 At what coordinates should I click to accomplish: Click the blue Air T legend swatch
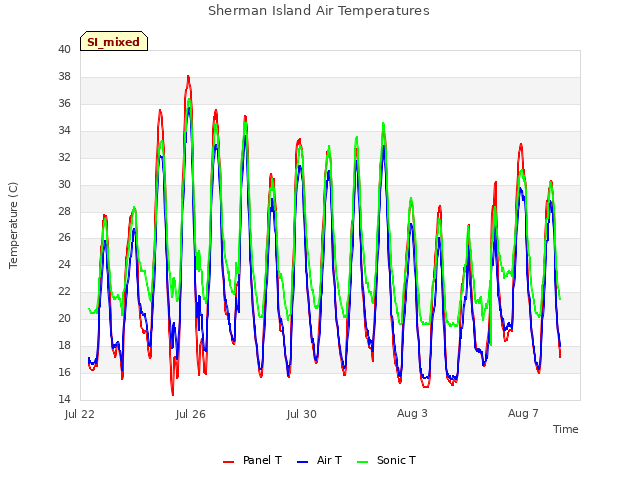coord(302,462)
